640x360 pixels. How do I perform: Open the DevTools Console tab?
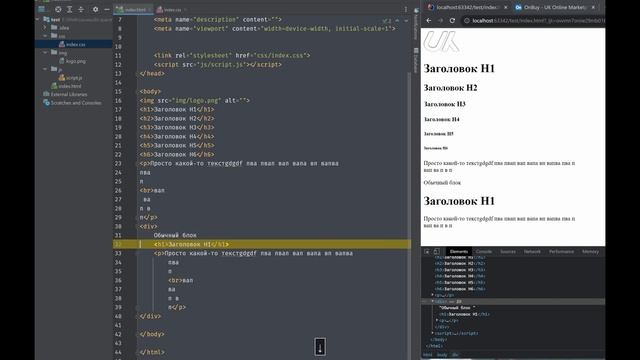point(484,251)
